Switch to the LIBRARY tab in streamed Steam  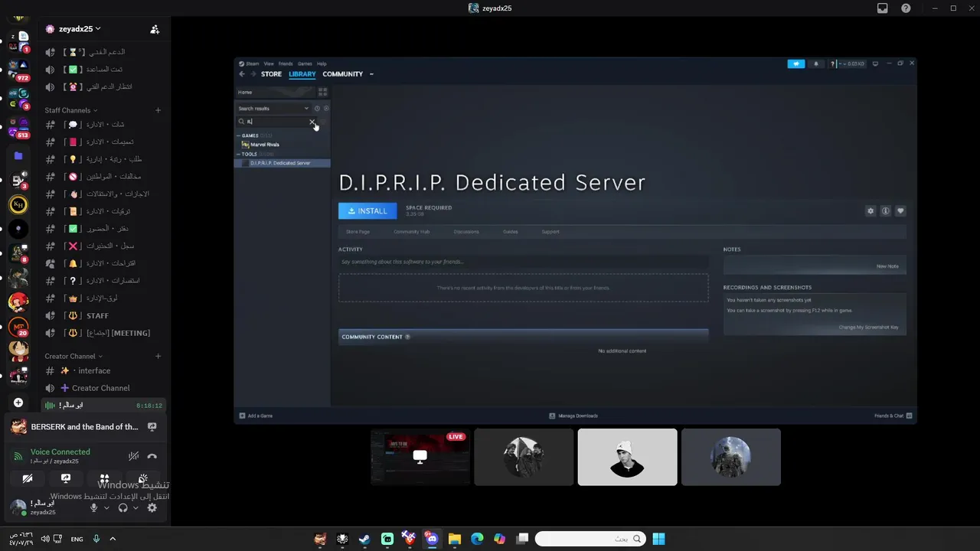point(302,74)
